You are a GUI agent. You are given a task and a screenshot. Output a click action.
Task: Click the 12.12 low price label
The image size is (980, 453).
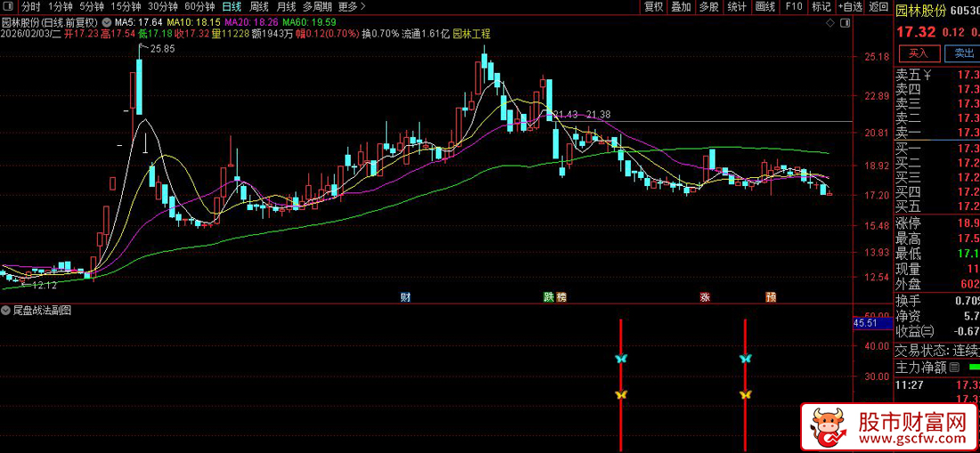(45, 285)
